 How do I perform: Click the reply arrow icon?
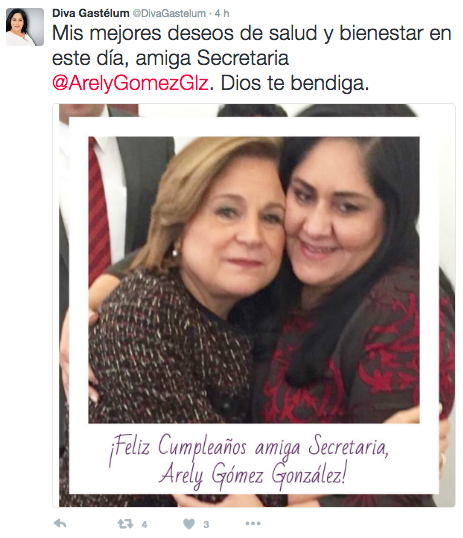[x=60, y=523]
